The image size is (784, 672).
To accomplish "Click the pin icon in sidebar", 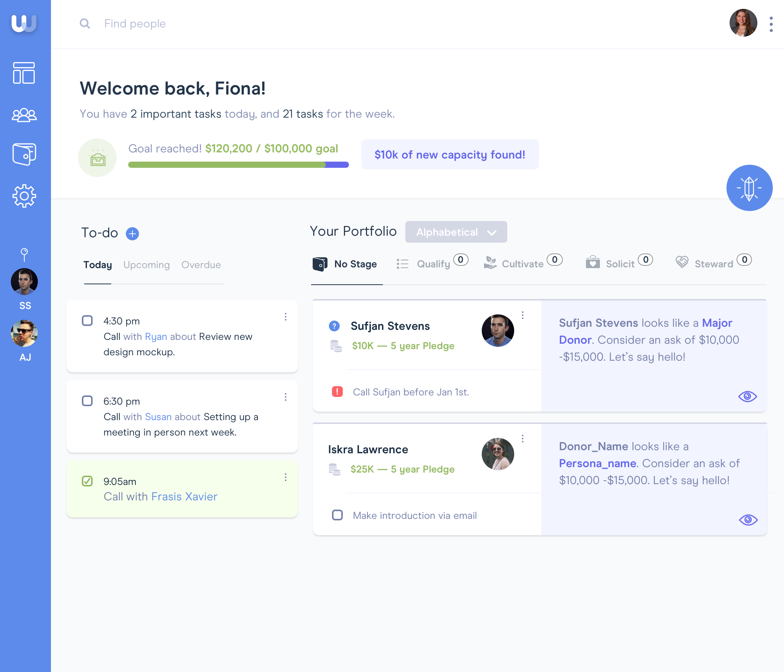I will click(x=24, y=254).
